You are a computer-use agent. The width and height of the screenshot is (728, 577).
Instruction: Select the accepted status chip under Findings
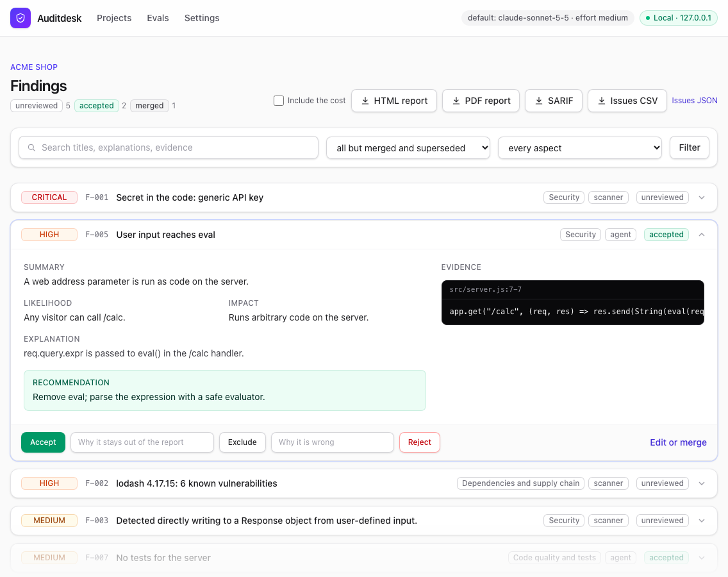(x=97, y=105)
